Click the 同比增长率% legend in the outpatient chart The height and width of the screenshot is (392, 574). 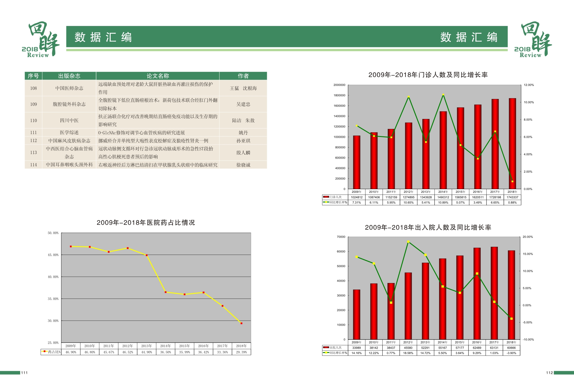coord(335,202)
